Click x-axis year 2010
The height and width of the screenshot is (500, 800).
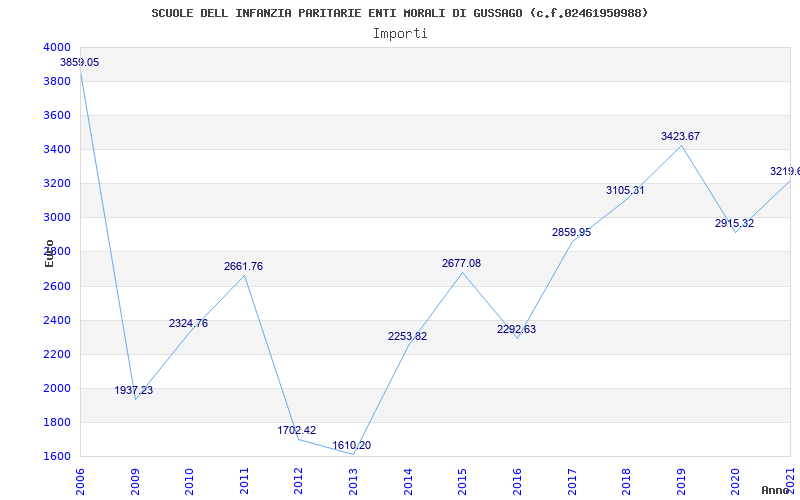(189, 481)
